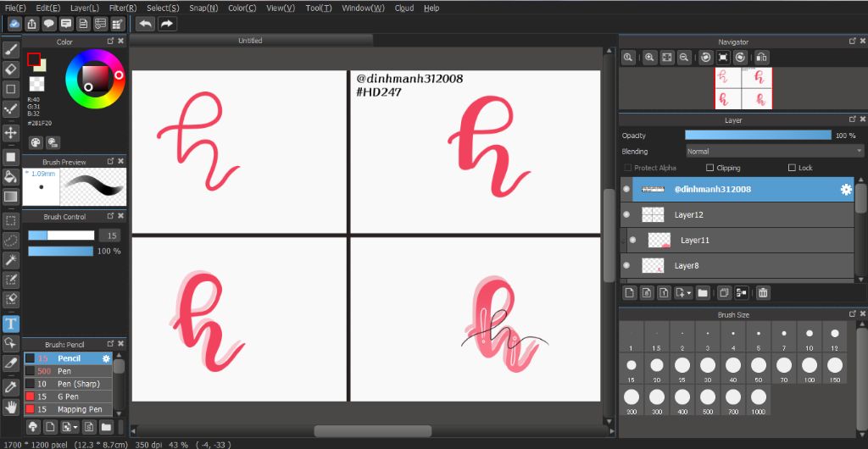
Task: Choose the Lasso selection tool
Action: pos(11,241)
